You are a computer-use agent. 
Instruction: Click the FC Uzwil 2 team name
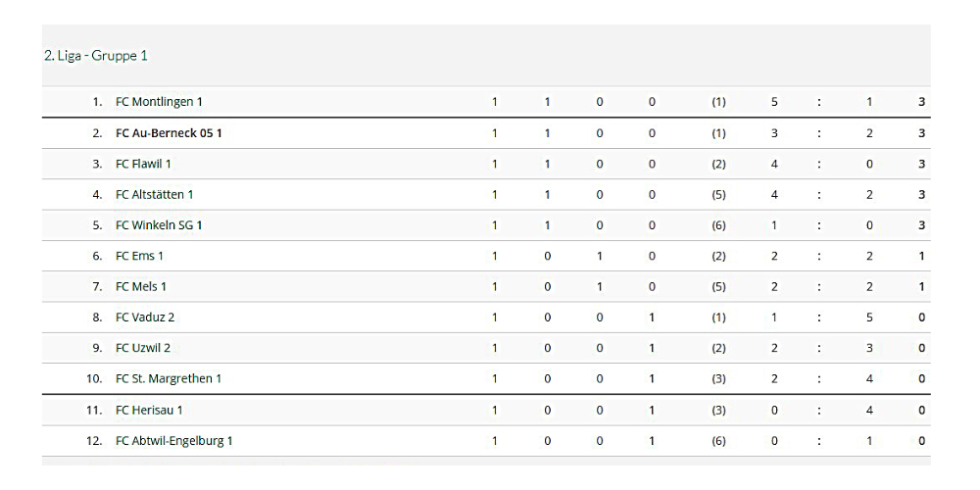[143, 348]
